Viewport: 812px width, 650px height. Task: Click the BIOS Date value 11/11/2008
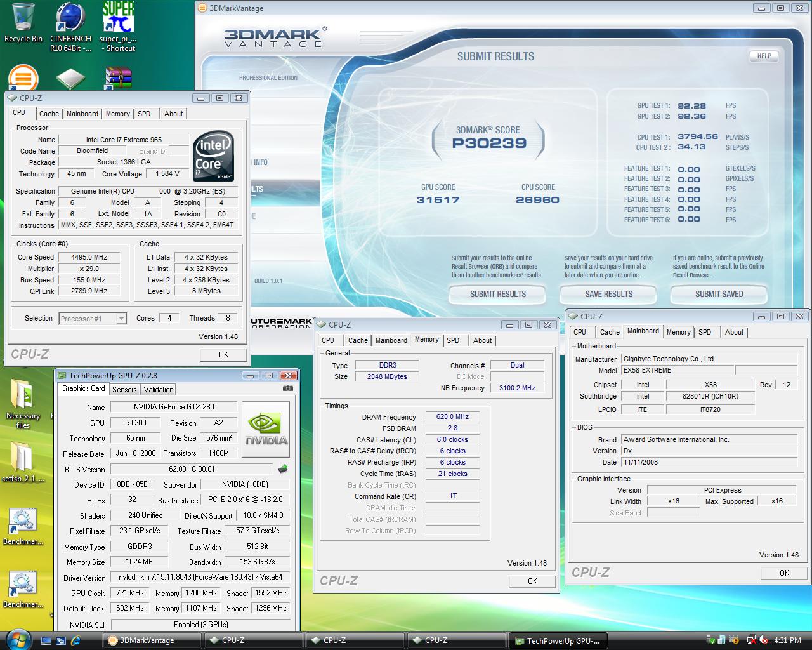pos(709,462)
